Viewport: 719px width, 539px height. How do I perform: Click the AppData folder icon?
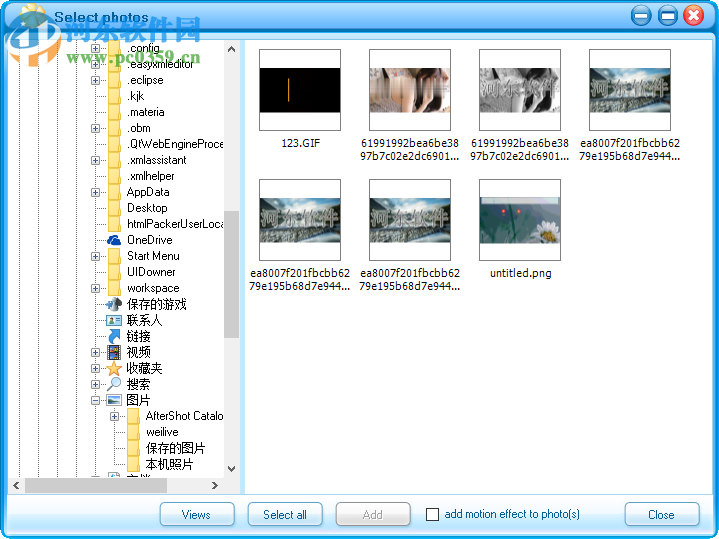coord(114,192)
